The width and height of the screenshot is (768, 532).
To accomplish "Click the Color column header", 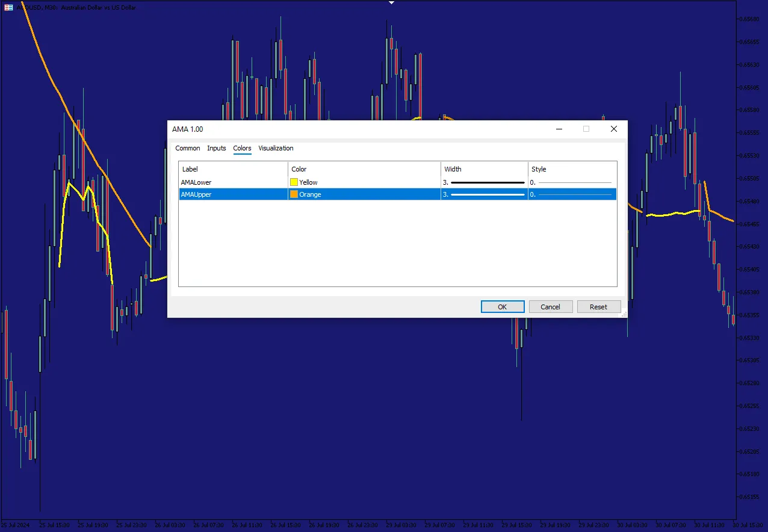I will [364, 169].
